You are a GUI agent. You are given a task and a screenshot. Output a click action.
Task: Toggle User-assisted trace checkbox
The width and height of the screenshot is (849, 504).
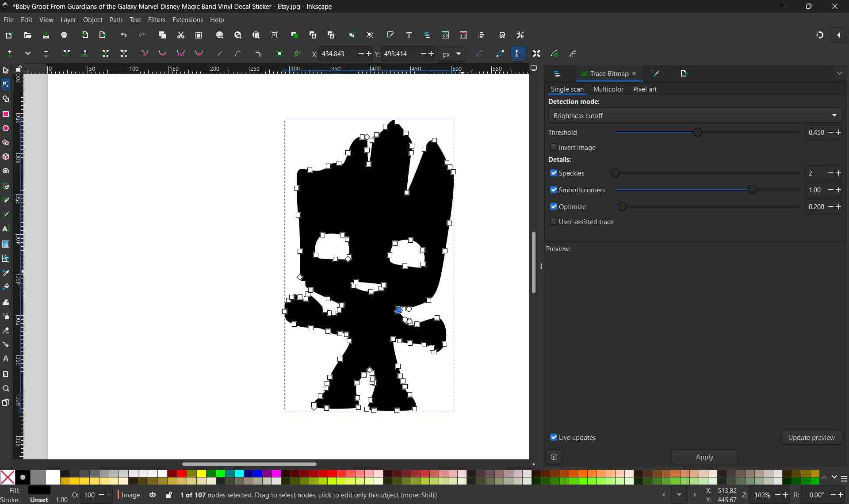coord(553,221)
